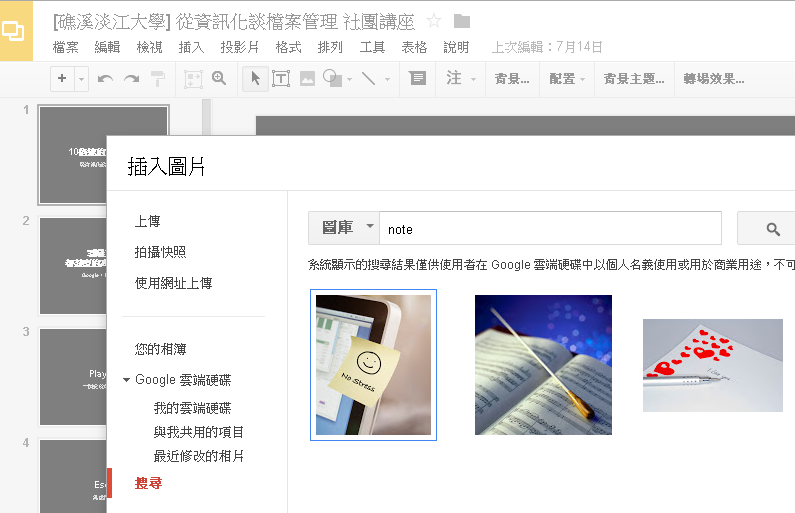This screenshot has width=795, height=513.
Task: Select slide 1 thumbnail
Action: click(x=73, y=155)
